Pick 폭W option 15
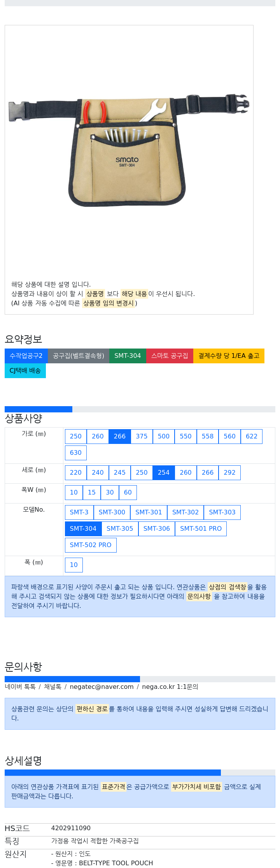280x868 pixels. click(x=92, y=493)
